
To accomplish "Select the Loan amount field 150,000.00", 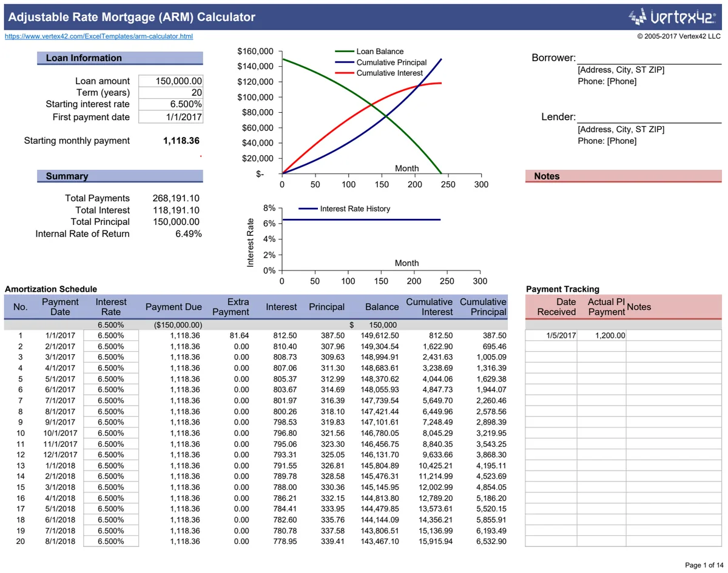I will point(170,81).
